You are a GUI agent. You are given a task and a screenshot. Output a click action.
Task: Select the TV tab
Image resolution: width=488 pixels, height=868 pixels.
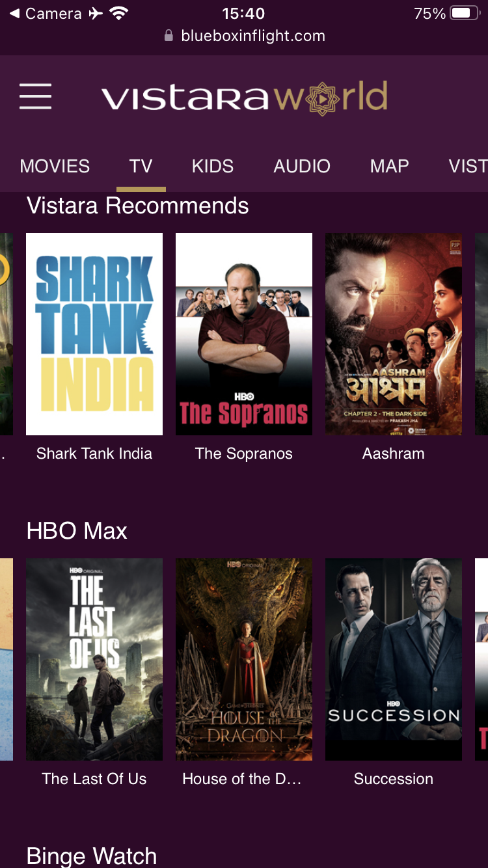(141, 166)
